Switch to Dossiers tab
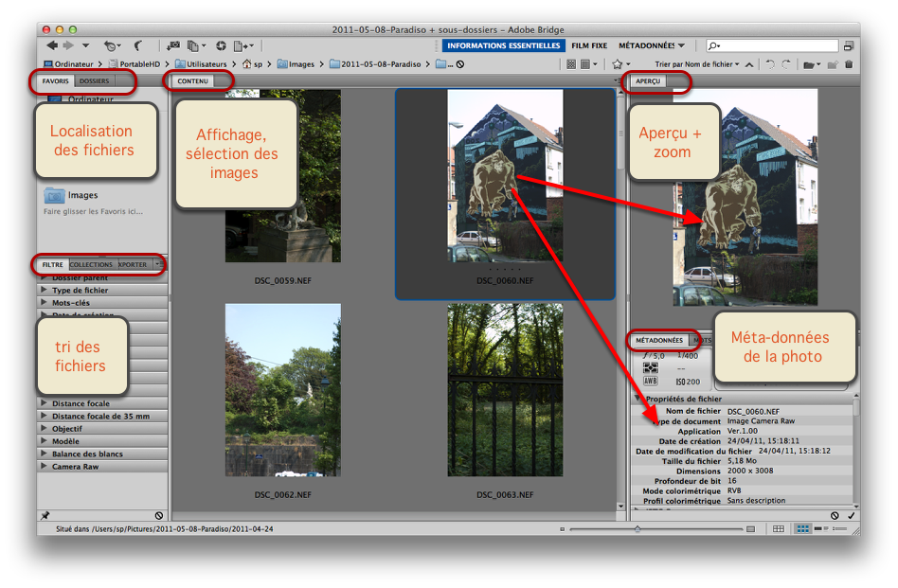898x588 pixels. pos(94,81)
